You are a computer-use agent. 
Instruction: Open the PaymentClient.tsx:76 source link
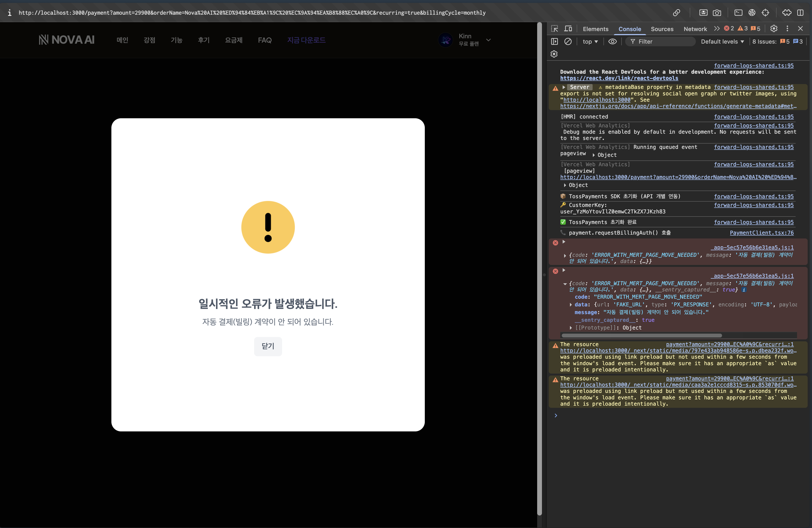(762, 233)
